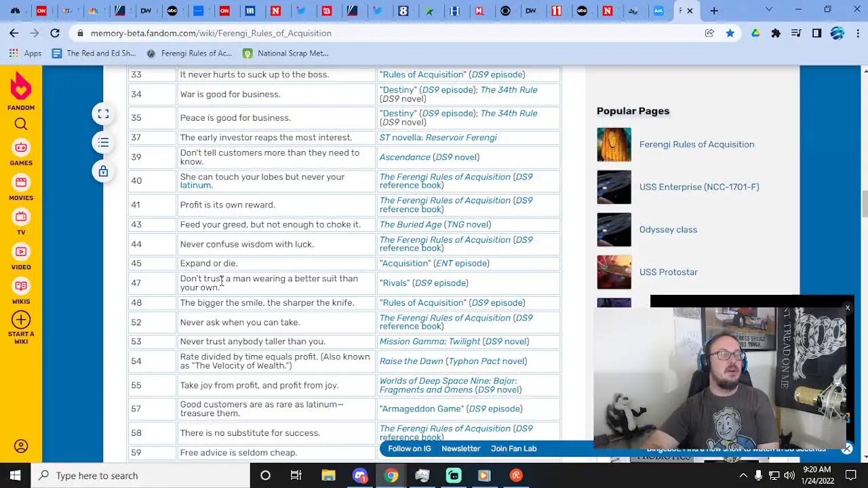
Task: View site information via the padlock icon
Action: (x=81, y=33)
